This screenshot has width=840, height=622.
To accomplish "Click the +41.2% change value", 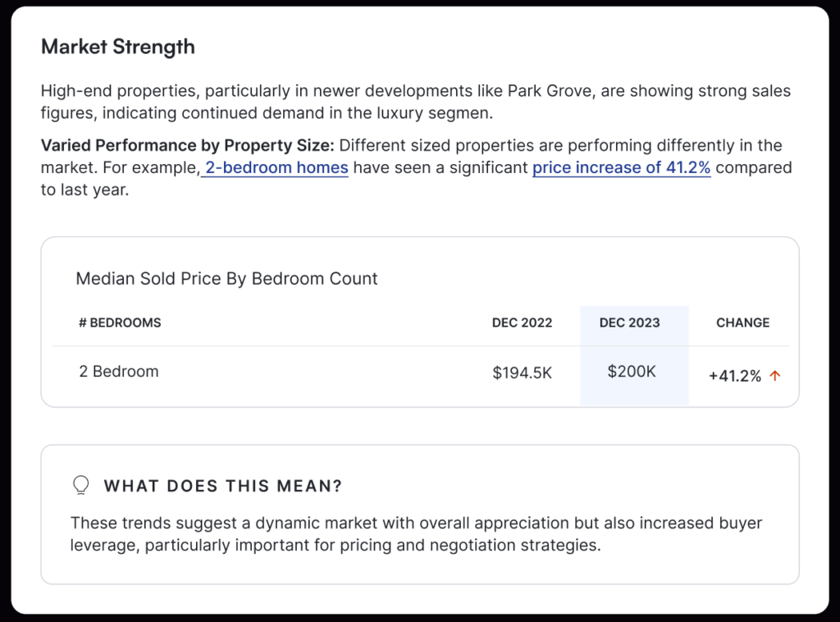I will [x=735, y=376].
